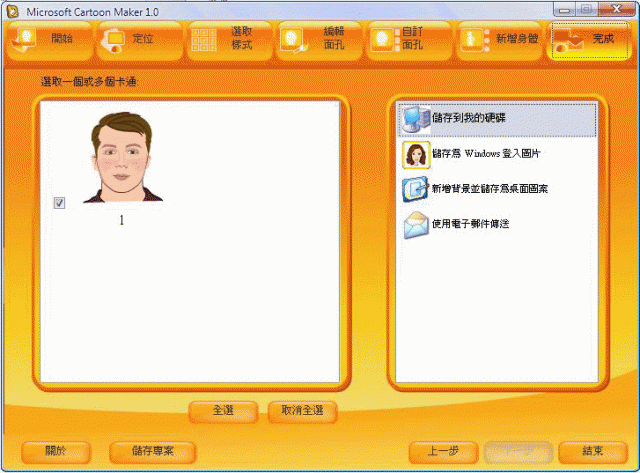Uncheck the checkbox beside cartoon 1
The width and height of the screenshot is (640, 473).
[59, 203]
